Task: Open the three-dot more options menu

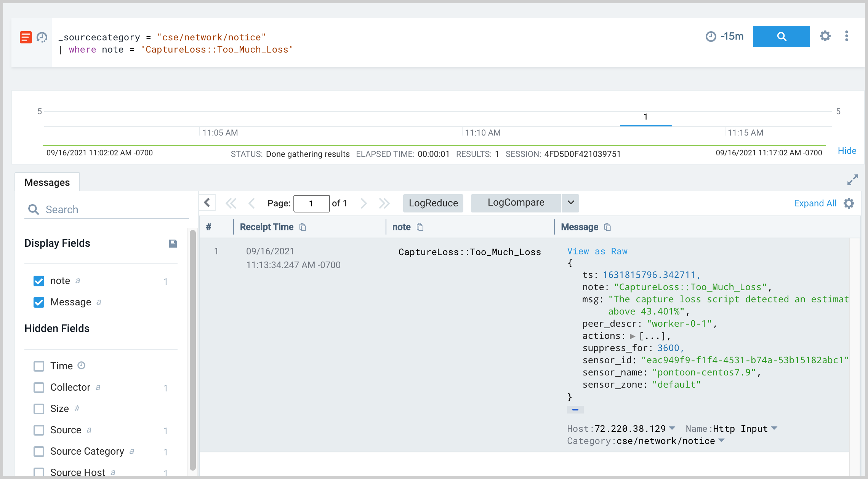Action: [846, 36]
